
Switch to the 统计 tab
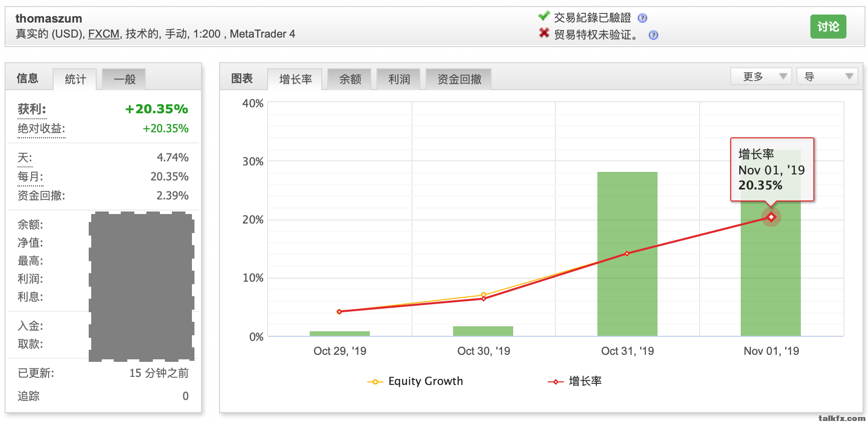click(x=75, y=79)
